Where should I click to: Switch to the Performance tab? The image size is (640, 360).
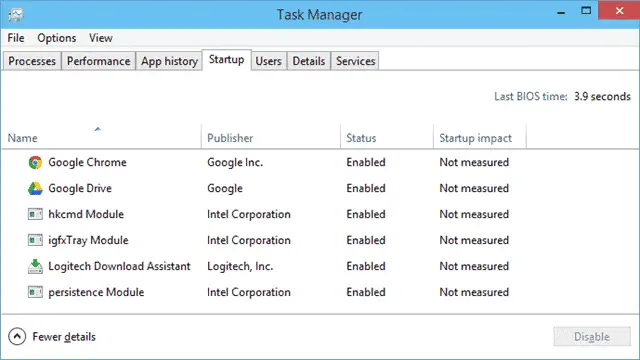tap(98, 61)
